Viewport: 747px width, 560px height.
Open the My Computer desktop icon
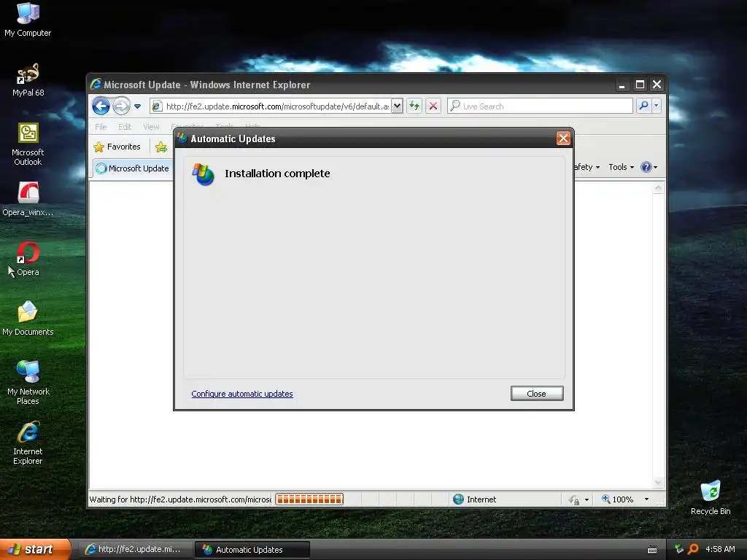point(28,19)
